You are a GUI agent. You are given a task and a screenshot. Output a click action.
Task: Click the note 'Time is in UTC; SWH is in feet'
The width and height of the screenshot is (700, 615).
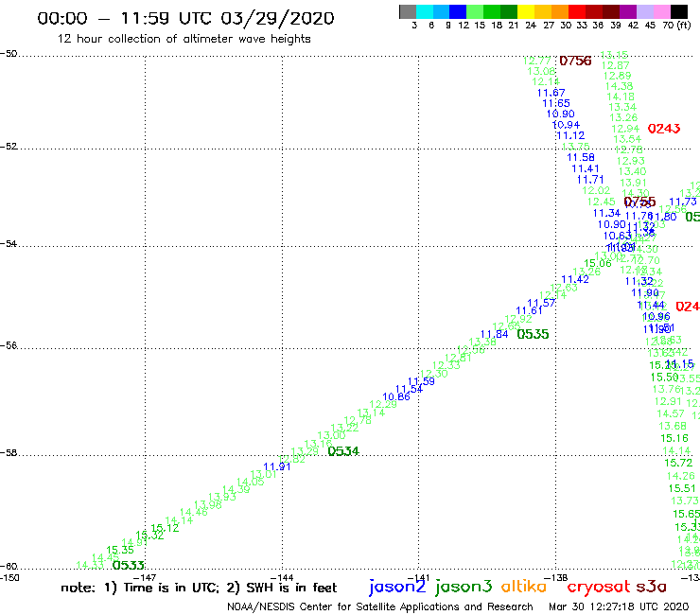click(199, 588)
